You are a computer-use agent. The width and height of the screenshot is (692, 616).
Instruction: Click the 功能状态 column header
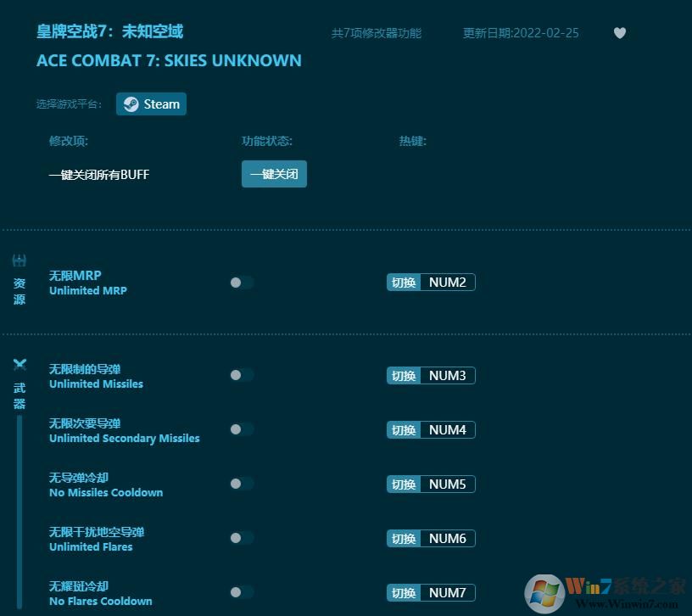(x=267, y=141)
